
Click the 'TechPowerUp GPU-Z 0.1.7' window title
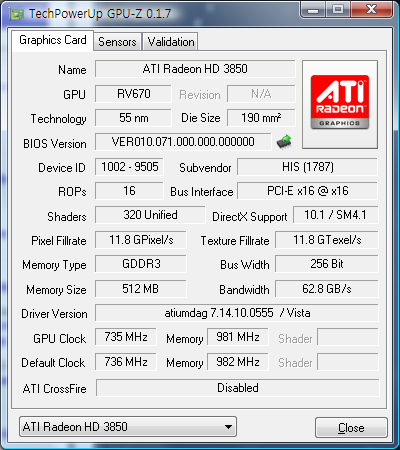click(100, 14)
